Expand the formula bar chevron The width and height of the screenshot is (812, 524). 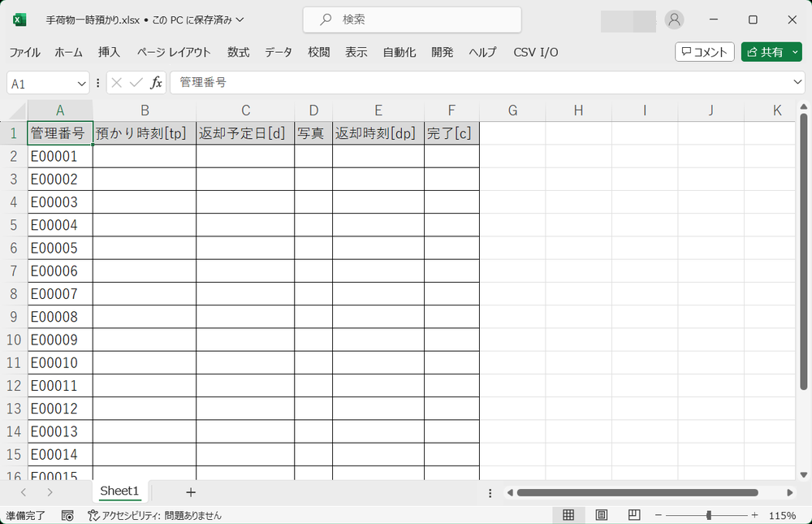coord(797,82)
